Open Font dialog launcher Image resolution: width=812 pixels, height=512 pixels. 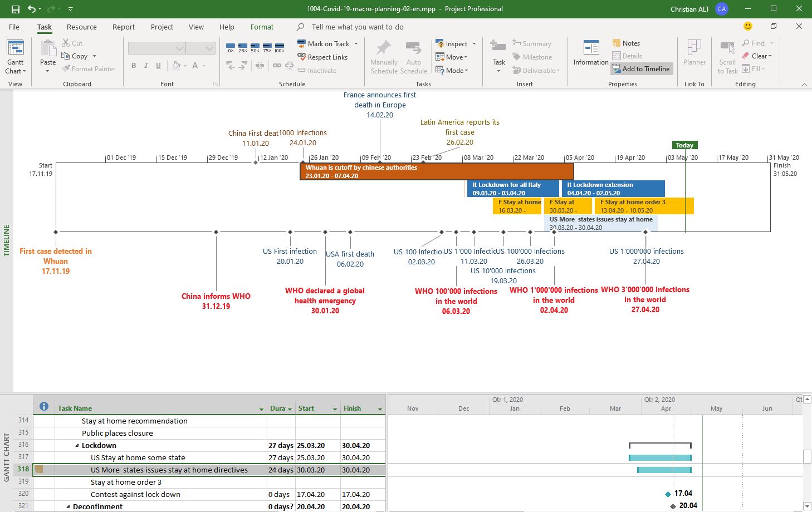click(x=216, y=84)
